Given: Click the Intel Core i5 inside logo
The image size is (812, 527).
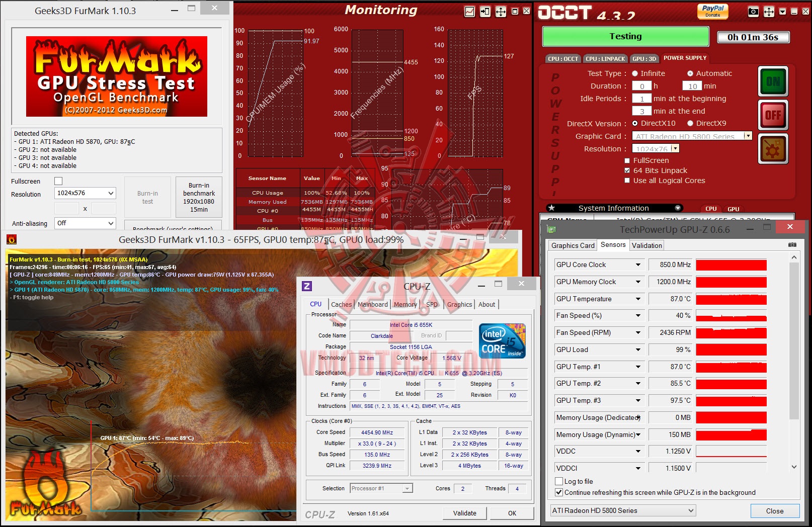Looking at the screenshot, I should point(502,341).
